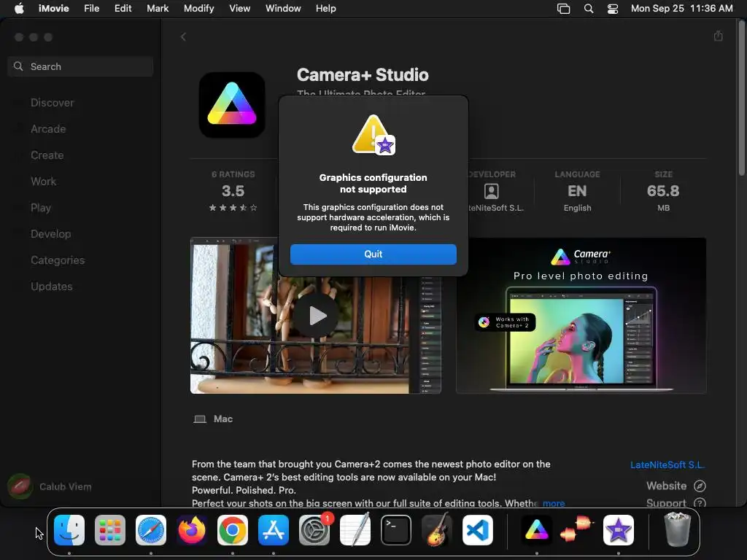Open Safari from the Dock
747x560 pixels.
point(151,530)
